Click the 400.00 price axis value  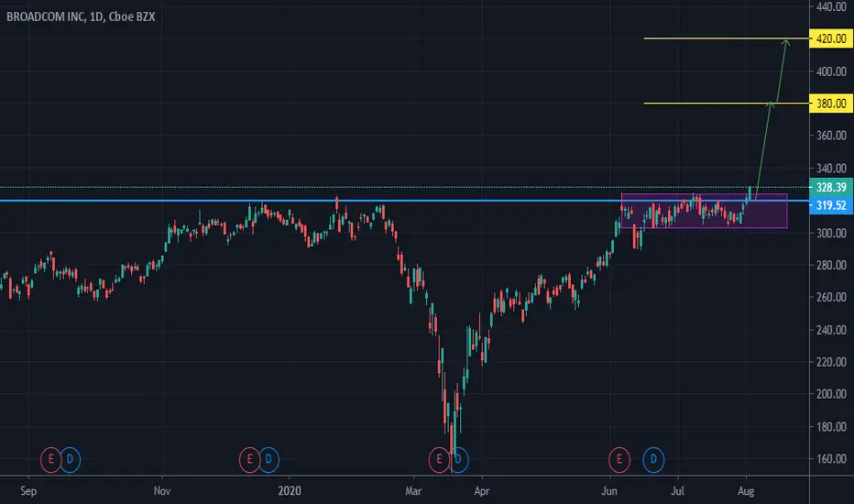click(x=831, y=71)
